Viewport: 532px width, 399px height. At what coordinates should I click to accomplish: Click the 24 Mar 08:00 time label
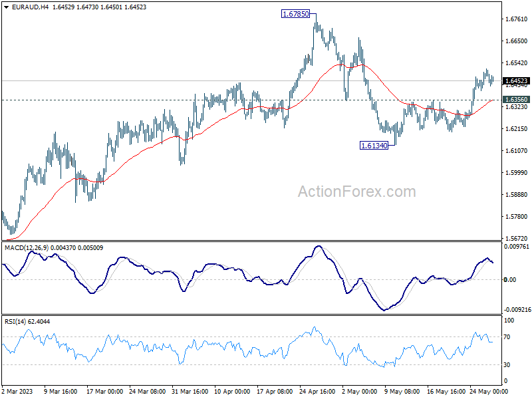147,392
